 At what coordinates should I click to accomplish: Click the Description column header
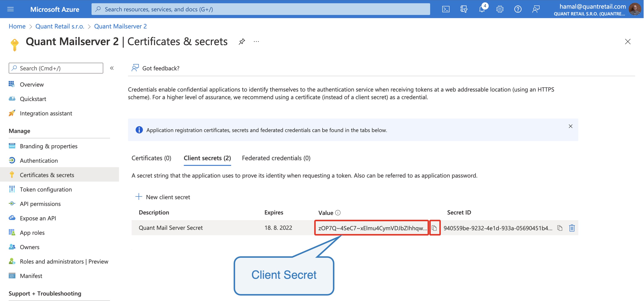pos(154,212)
